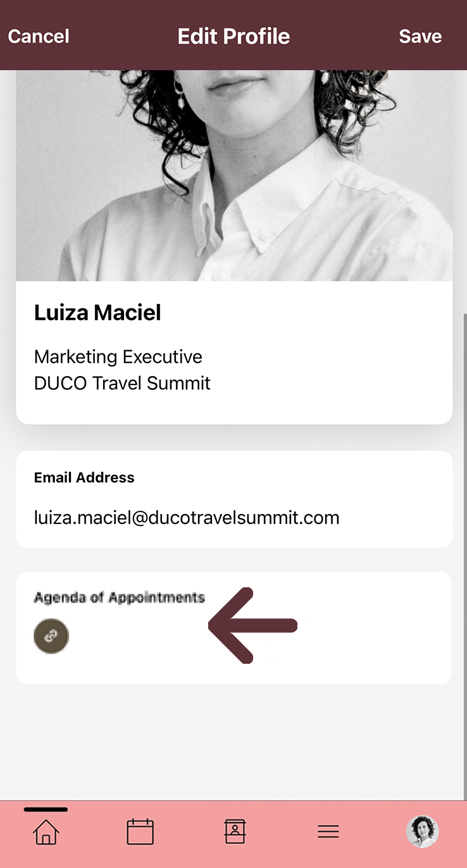Viewport: 467px width, 868px height.
Task: Cancel editing the profile
Action: coord(39,37)
